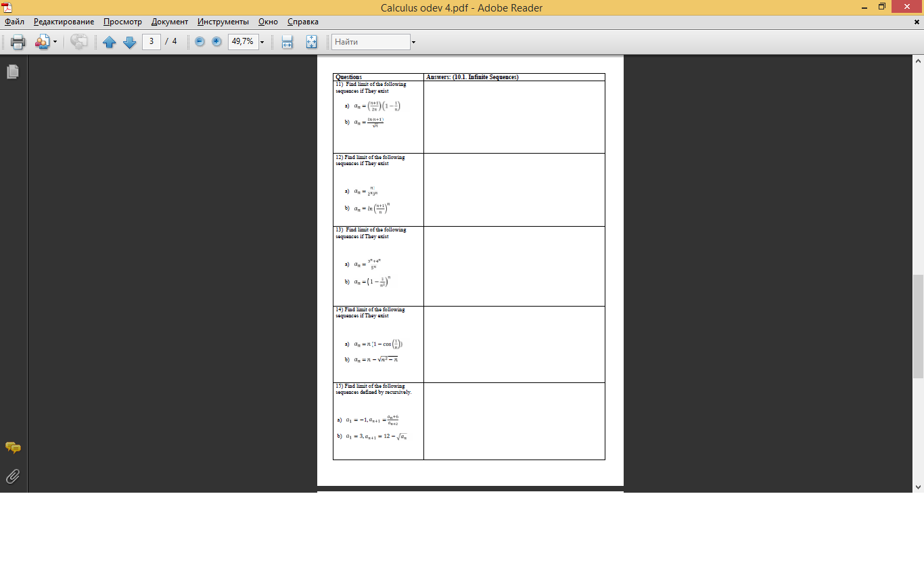
Task: Click question 11 heading text
Action: (371, 87)
